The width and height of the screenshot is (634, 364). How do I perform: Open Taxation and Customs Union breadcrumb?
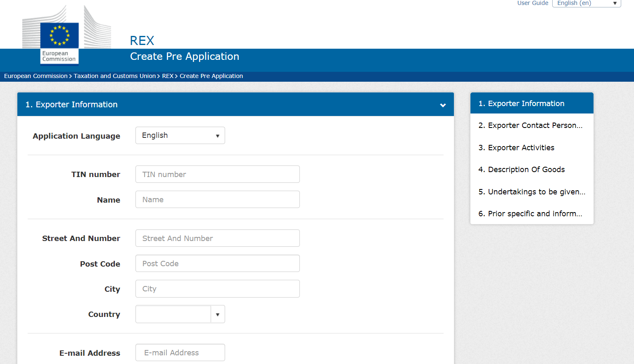coord(114,76)
